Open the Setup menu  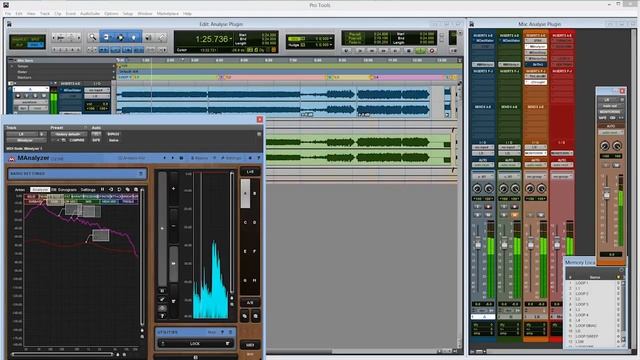coord(128,13)
